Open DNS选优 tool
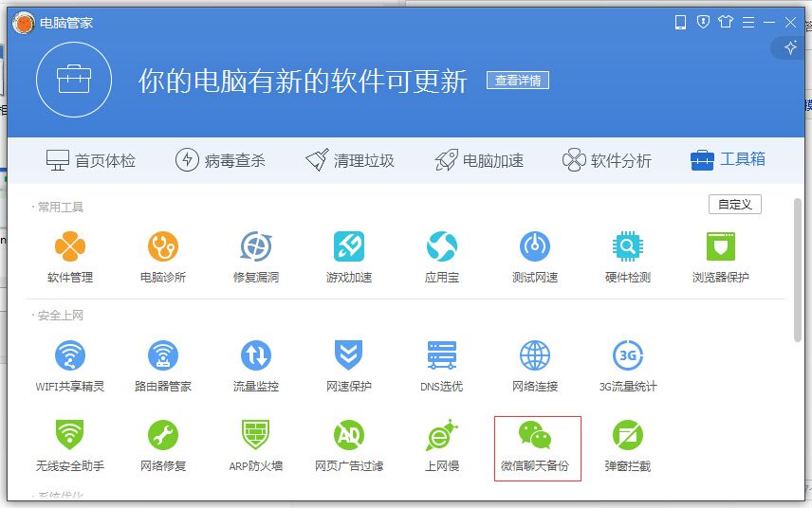This screenshot has width=812, height=508. 442,366
